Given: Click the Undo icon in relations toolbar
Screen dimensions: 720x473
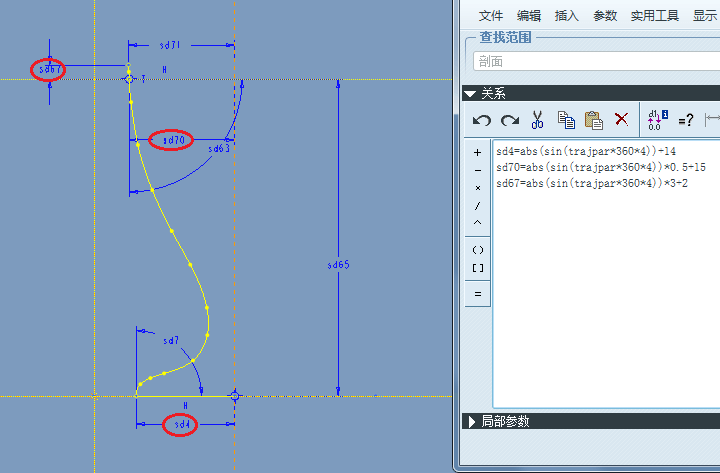Looking at the screenshot, I should click(482, 120).
